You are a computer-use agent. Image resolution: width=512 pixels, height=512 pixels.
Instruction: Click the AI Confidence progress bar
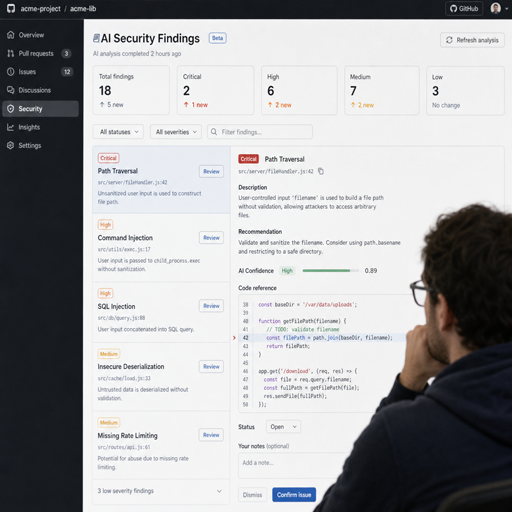coord(331,271)
